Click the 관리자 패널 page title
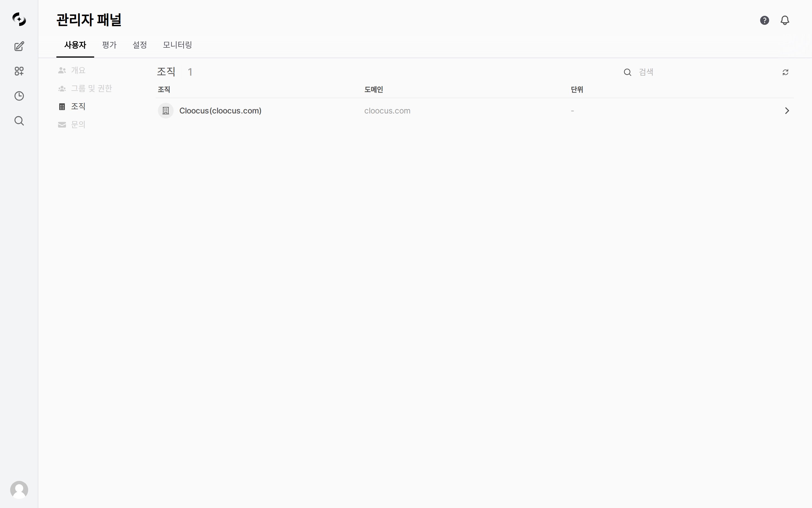The height and width of the screenshot is (508, 812). pos(89,20)
